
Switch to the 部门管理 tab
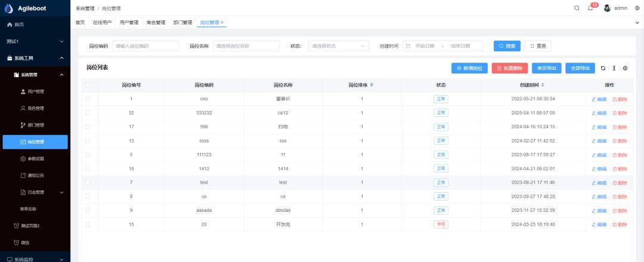(x=183, y=23)
